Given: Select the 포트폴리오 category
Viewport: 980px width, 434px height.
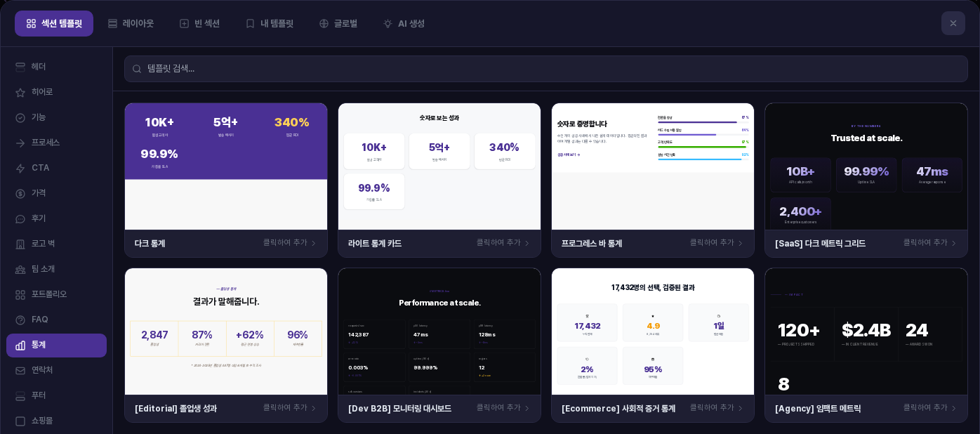Looking at the screenshot, I should (56, 294).
